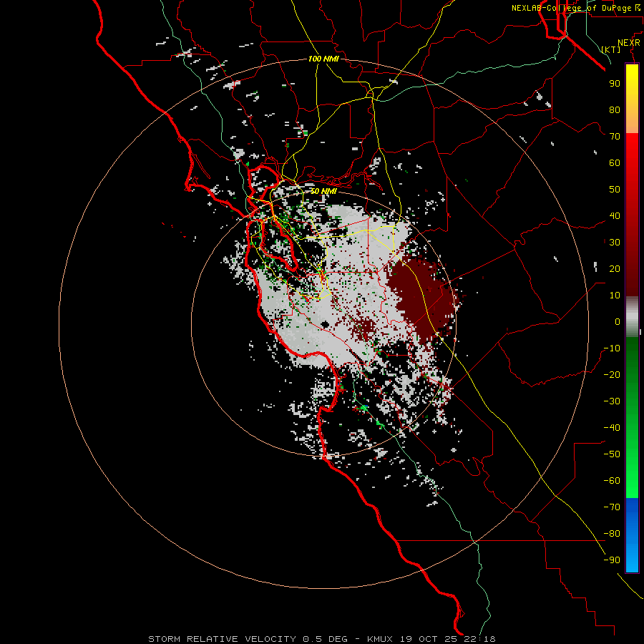
Task: Click the "[KT]" units label above the scale
Action: (611, 49)
